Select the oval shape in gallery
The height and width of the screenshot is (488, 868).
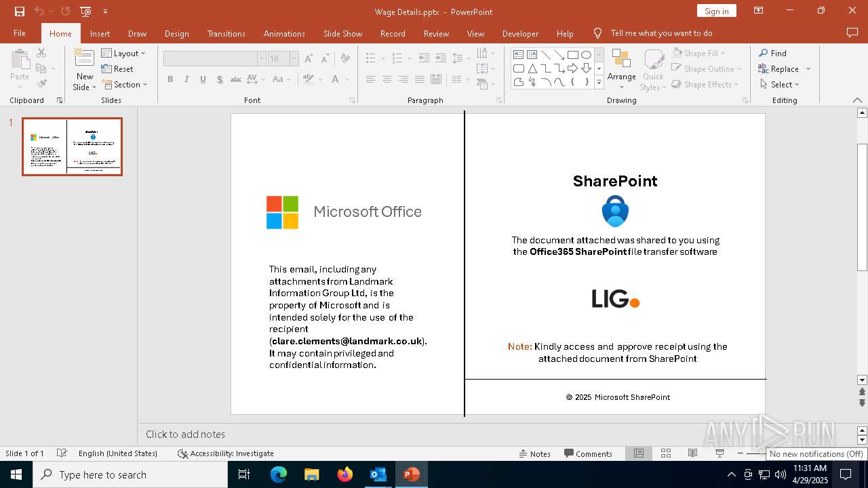587,54
